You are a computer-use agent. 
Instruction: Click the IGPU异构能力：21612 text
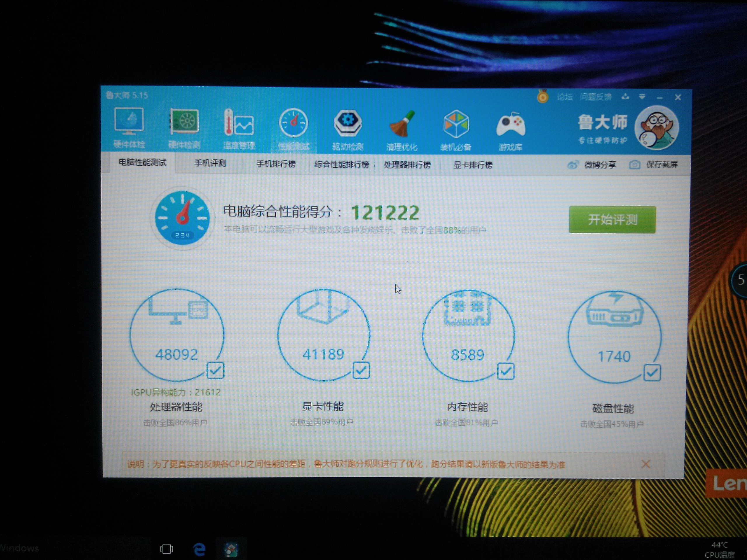coord(176,392)
